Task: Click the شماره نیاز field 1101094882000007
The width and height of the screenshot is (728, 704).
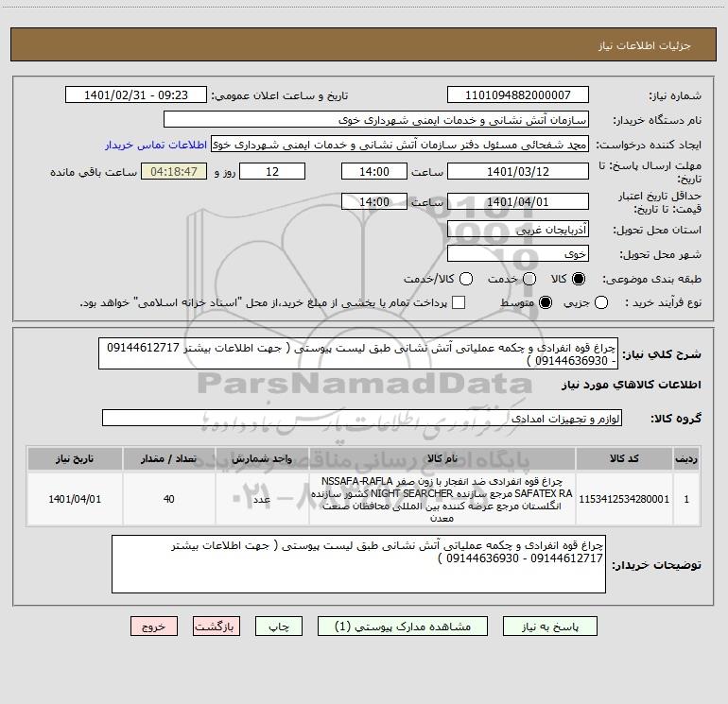Action: [x=518, y=94]
